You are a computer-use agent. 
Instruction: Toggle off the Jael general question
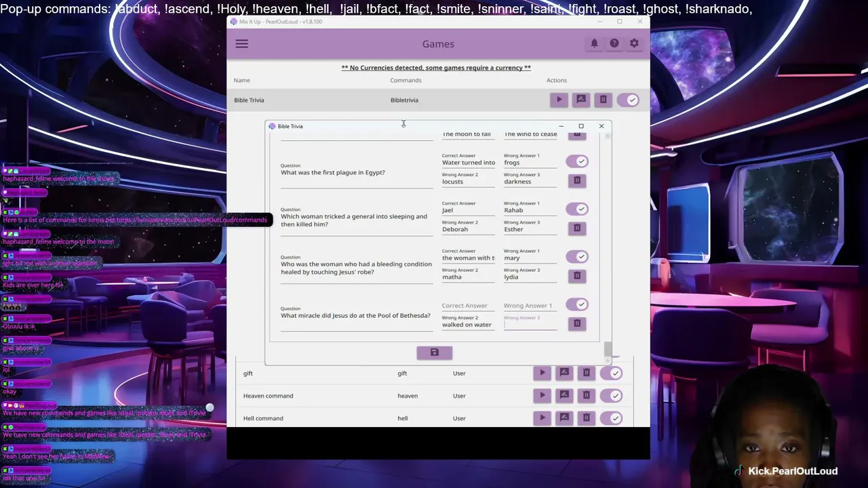click(577, 209)
